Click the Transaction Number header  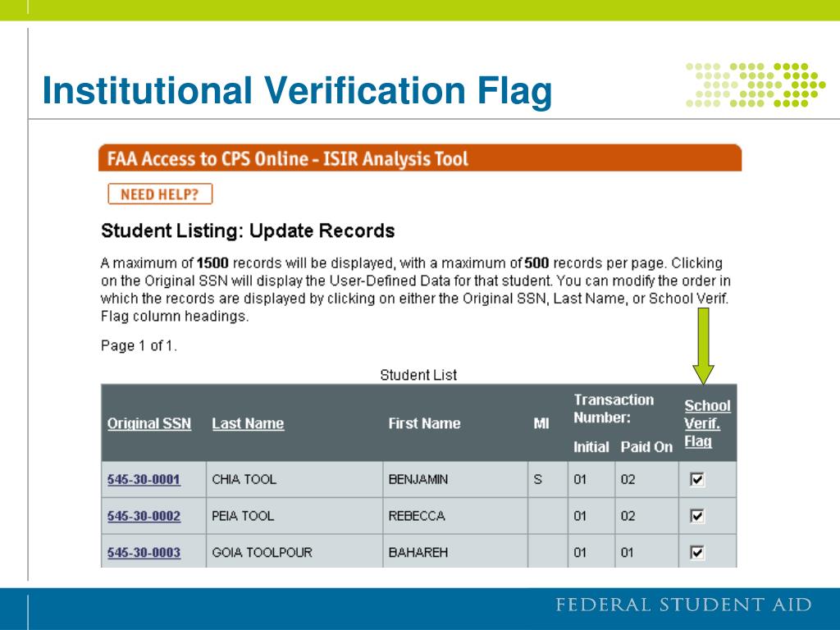click(x=614, y=409)
